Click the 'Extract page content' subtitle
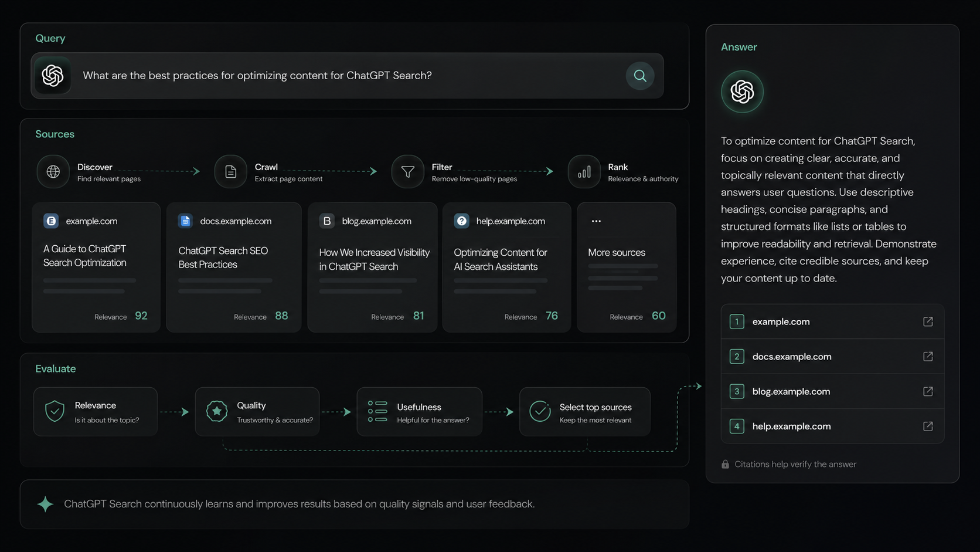 (288, 179)
